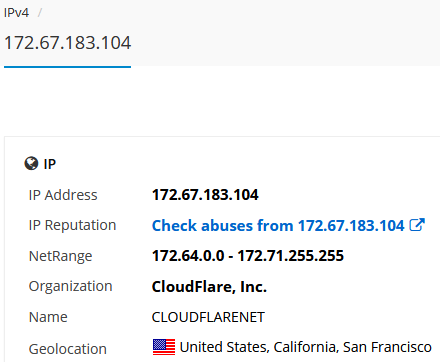Click the globe icon beside IP heading

click(x=31, y=164)
